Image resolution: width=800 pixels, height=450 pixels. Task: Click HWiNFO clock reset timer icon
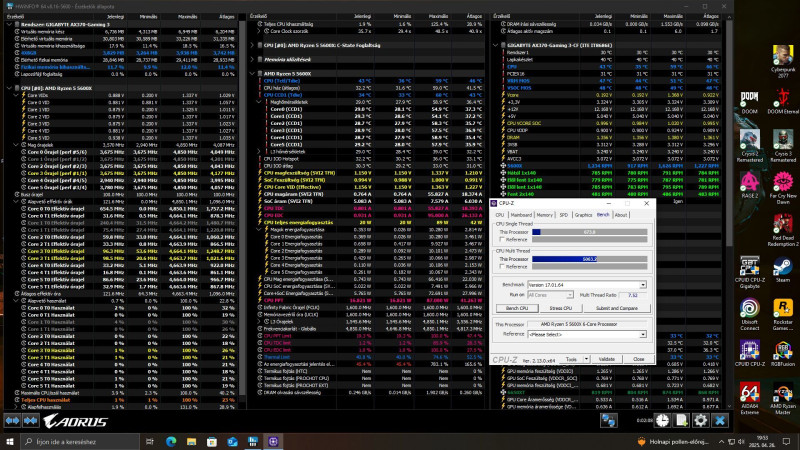pos(662,420)
